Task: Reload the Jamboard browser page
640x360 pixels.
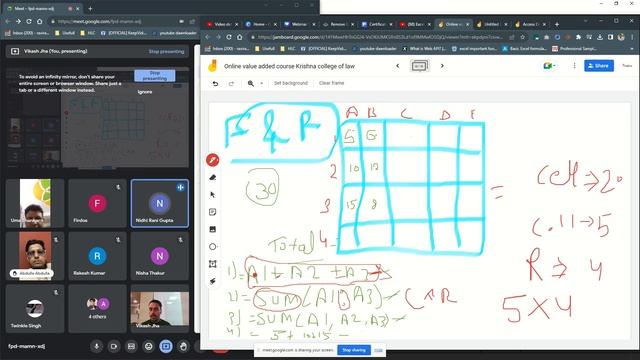Action: [229, 37]
